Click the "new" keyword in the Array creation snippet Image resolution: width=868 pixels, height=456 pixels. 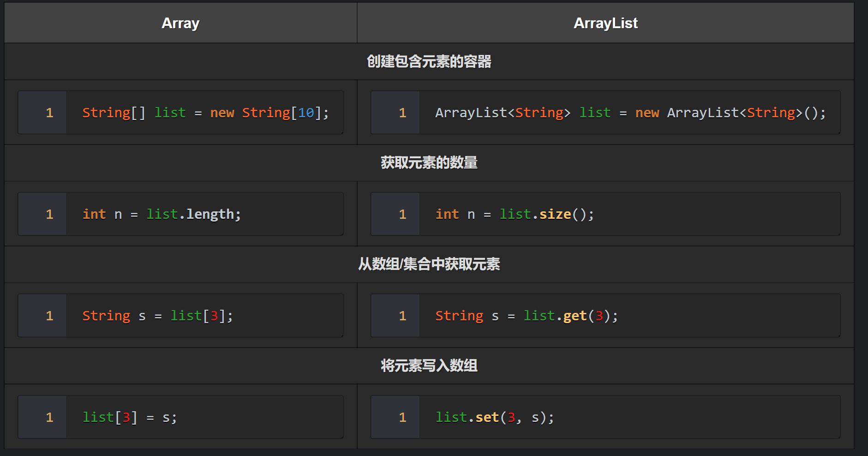pyautogui.click(x=222, y=112)
